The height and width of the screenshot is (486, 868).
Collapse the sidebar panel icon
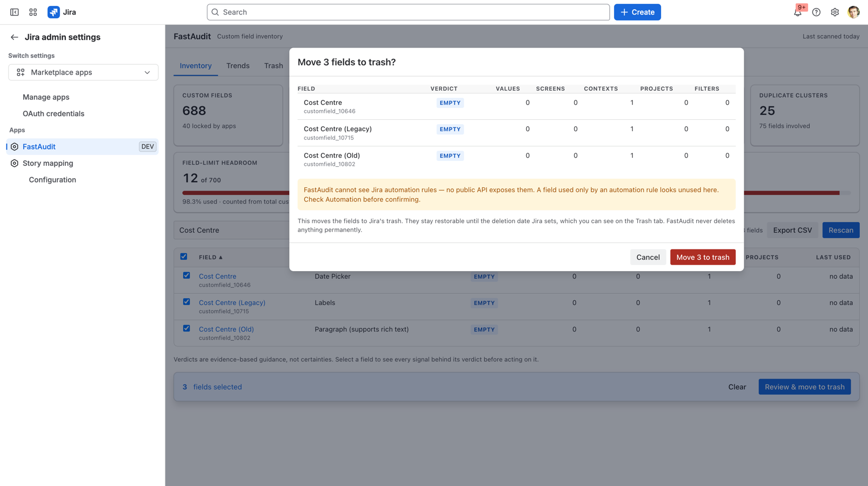coord(15,12)
